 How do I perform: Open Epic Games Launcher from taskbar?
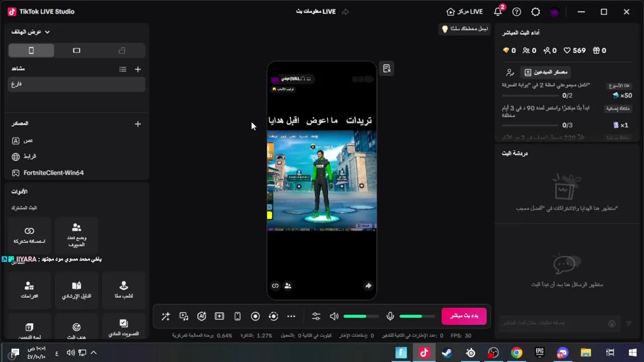click(539, 352)
